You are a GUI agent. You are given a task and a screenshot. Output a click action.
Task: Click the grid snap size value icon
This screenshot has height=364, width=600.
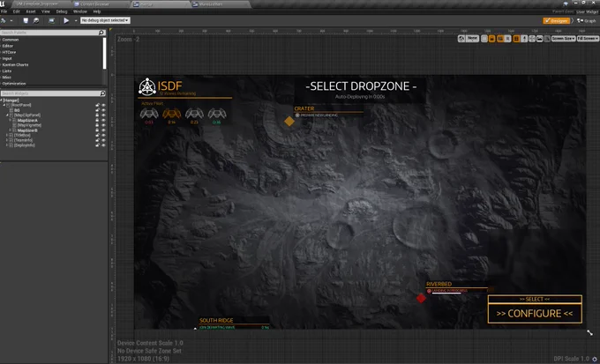click(x=524, y=39)
